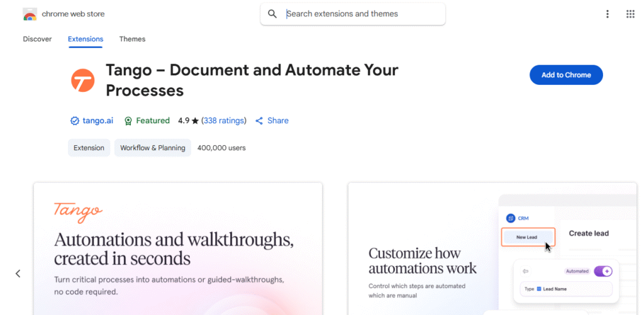Click the verified publisher badge icon
The width and height of the screenshot is (644, 315).
(x=75, y=121)
